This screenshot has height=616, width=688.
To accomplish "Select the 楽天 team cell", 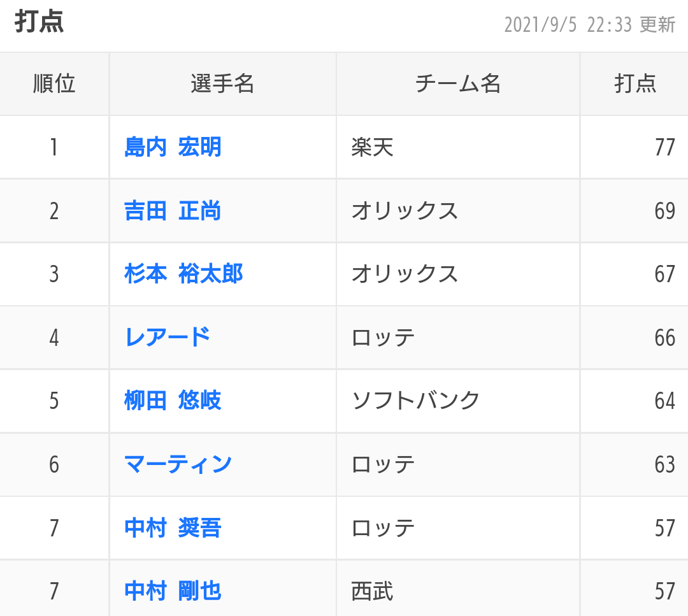I will 457,147.
